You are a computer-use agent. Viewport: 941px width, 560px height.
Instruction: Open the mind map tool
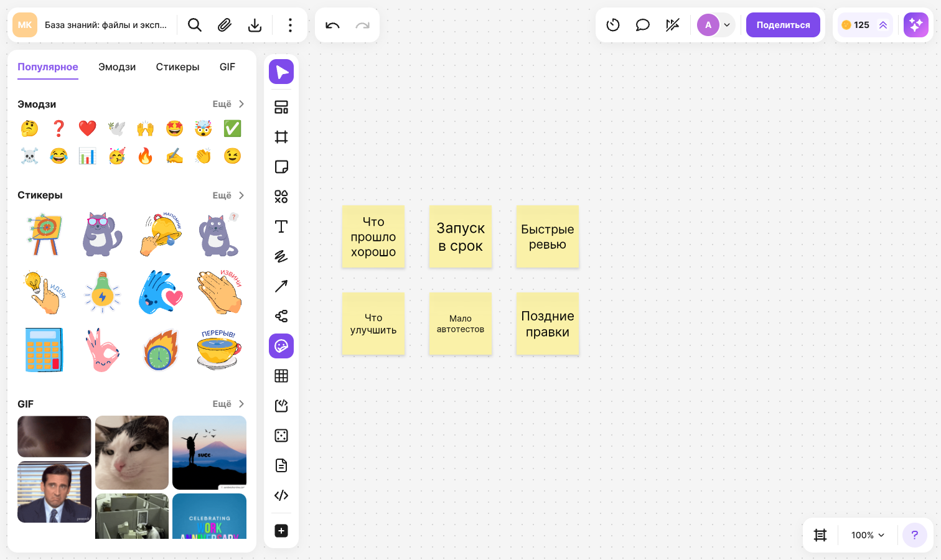[x=281, y=316]
